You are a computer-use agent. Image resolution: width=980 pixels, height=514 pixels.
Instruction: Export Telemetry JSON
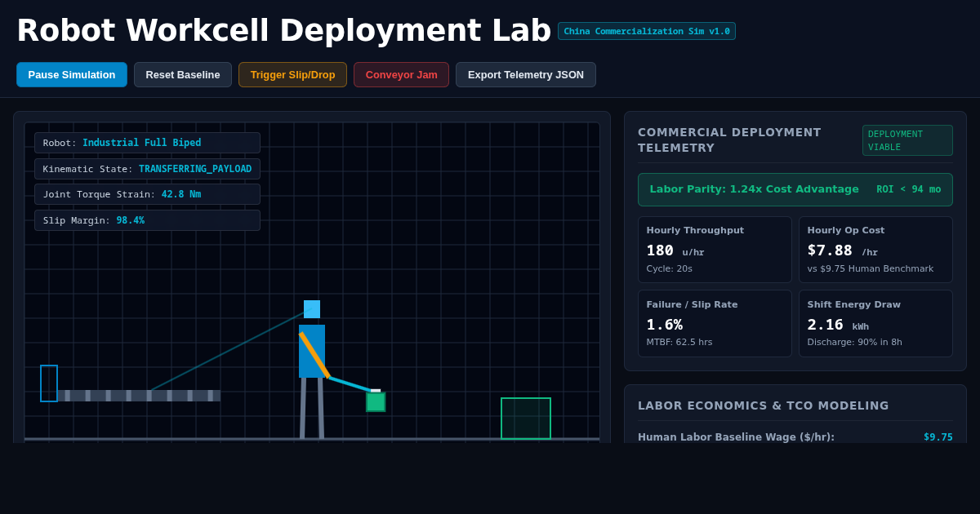(x=526, y=74)
